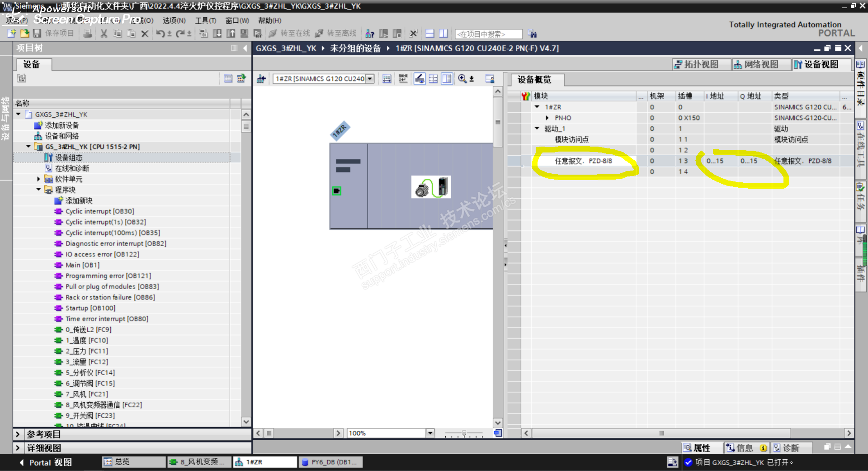Switch to PY6_DB editor in bottom bar
The image size is (868, 471).
coord(330,462)
